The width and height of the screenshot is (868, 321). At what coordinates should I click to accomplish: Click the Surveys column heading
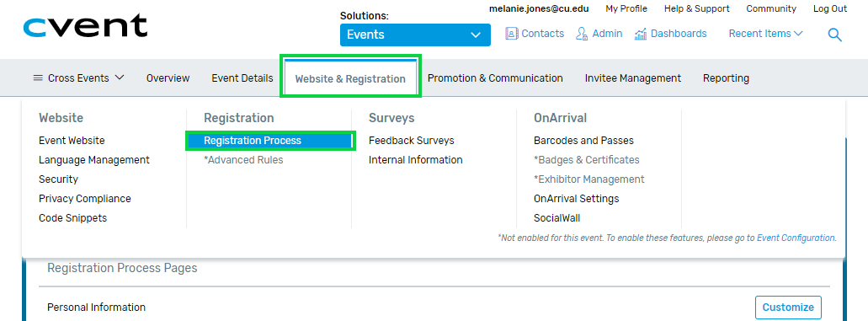point(391,118)
